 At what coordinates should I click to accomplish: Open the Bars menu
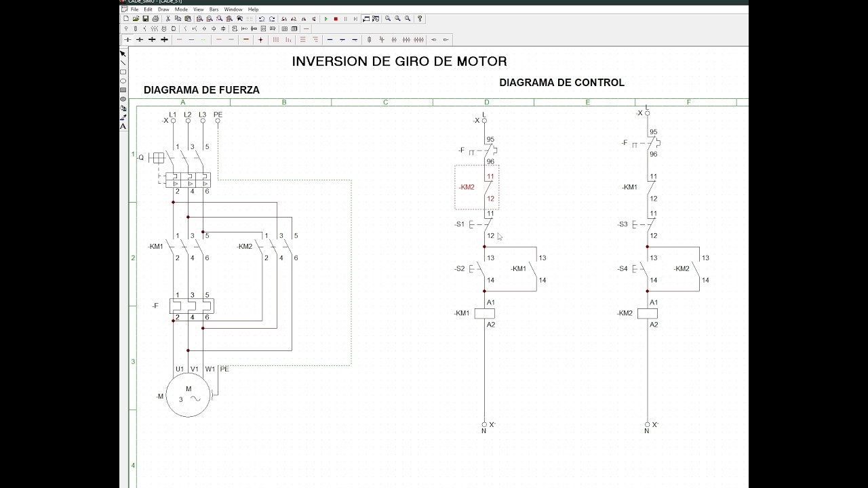pyautogui.click(x=214, y=9)
